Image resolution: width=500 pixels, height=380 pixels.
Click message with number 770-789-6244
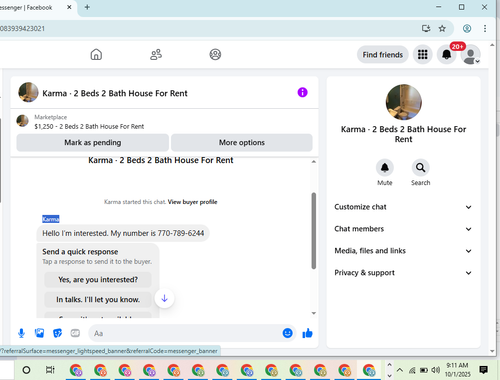[123, 233]
